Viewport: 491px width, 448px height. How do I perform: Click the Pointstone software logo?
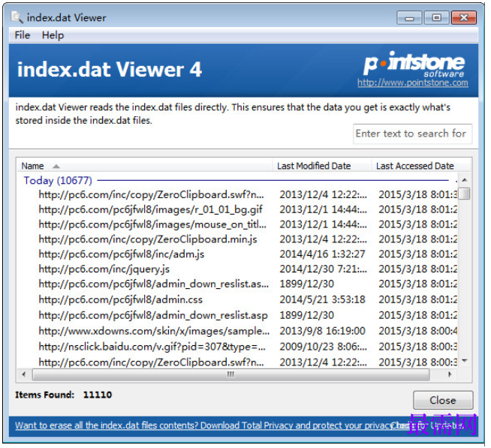(414, 64)
